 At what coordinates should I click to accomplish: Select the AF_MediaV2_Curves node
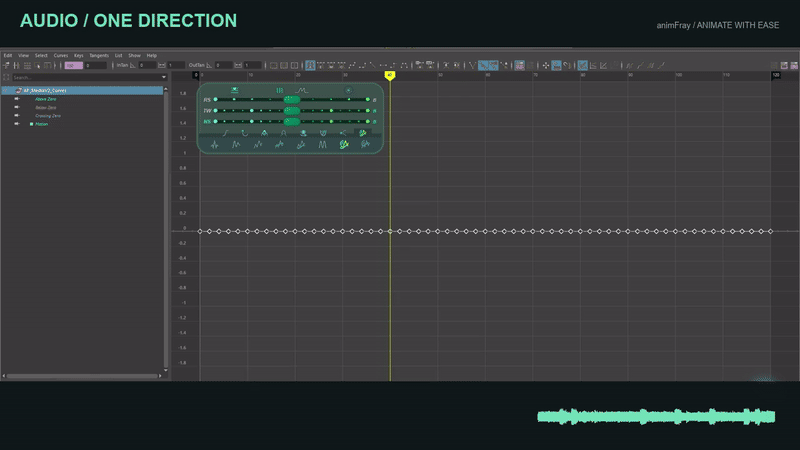click(82, 90)
